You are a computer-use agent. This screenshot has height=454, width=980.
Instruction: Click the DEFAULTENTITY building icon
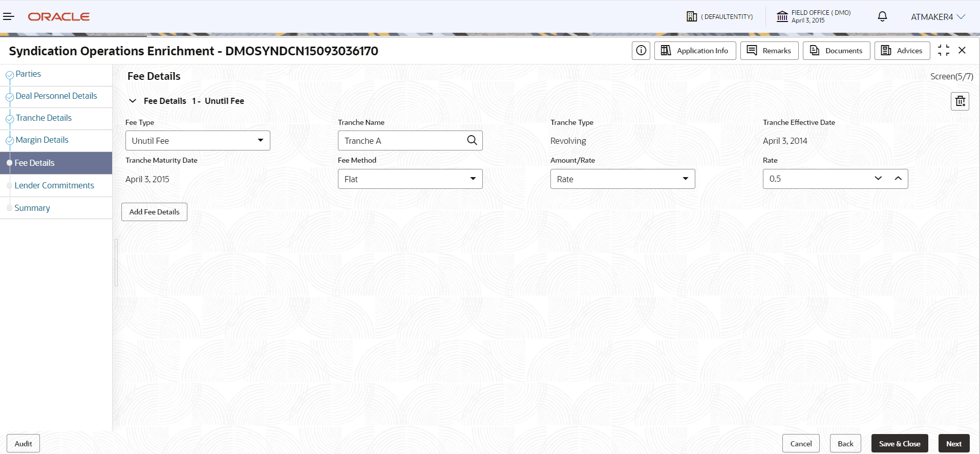click(x=692, y=17)
